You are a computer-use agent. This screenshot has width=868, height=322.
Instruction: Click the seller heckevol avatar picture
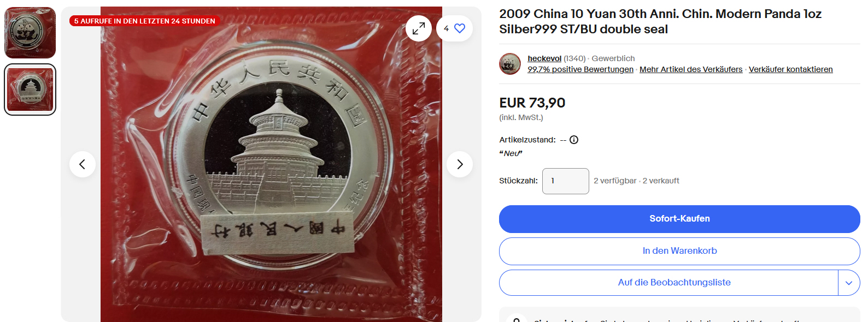[510, 64]
